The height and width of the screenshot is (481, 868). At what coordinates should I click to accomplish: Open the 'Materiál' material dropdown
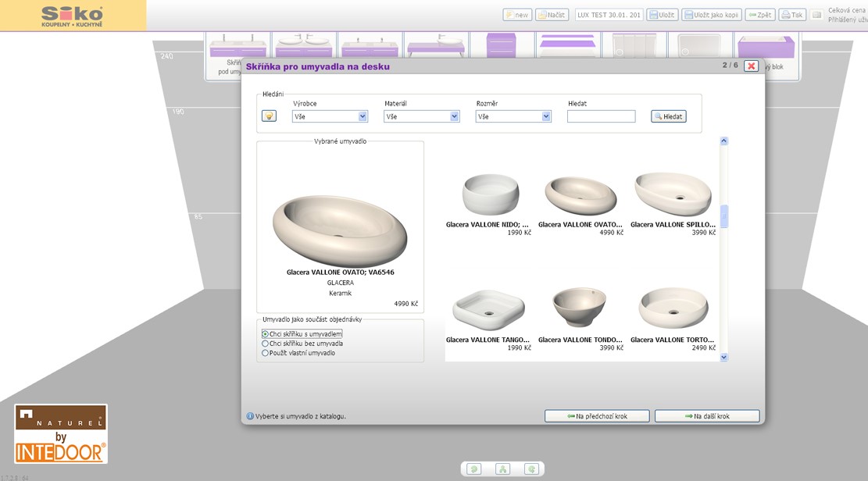tap(422, 116)
